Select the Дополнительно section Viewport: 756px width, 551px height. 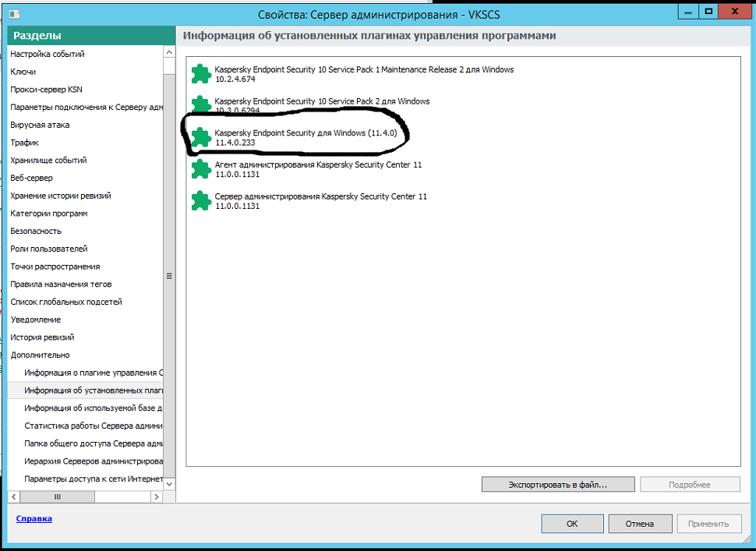pyautogui.click(x=40, y=355)
